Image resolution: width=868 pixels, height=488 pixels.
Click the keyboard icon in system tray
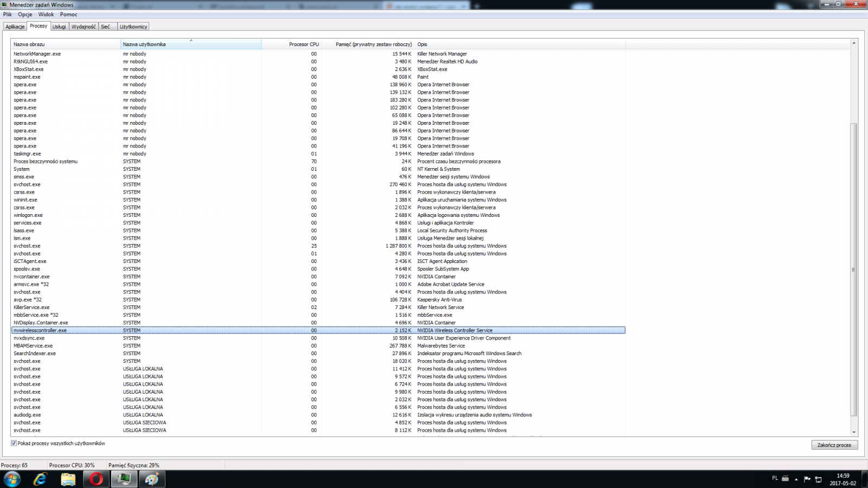785,479
